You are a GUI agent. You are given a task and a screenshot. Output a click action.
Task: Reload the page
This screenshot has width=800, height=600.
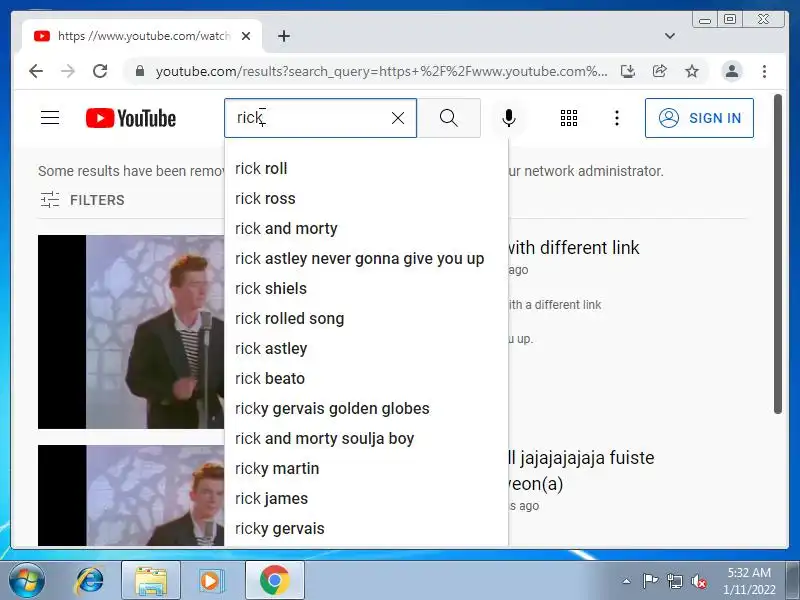point(100,71)
